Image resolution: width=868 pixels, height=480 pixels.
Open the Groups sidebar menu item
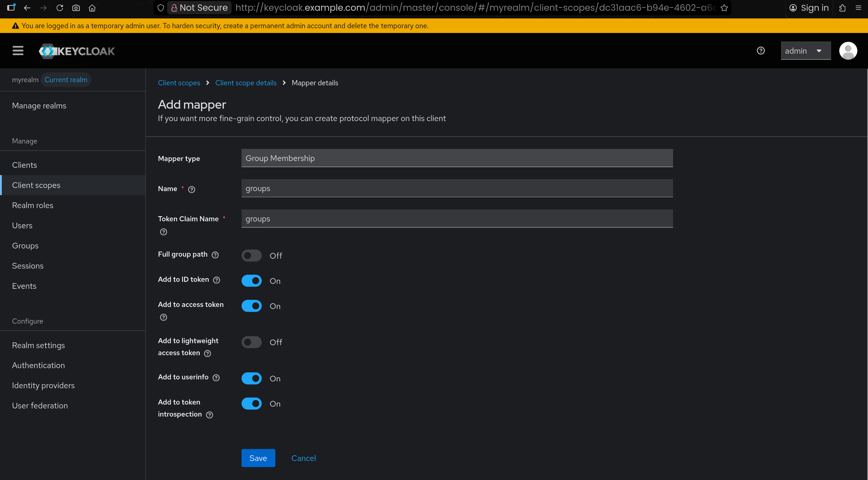click(25, 245)
